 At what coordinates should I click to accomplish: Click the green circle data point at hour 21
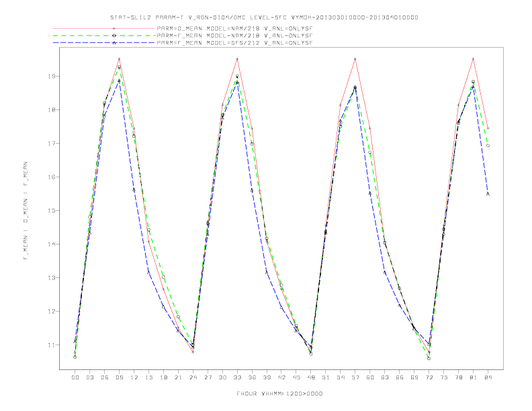[x=178, y=317]
